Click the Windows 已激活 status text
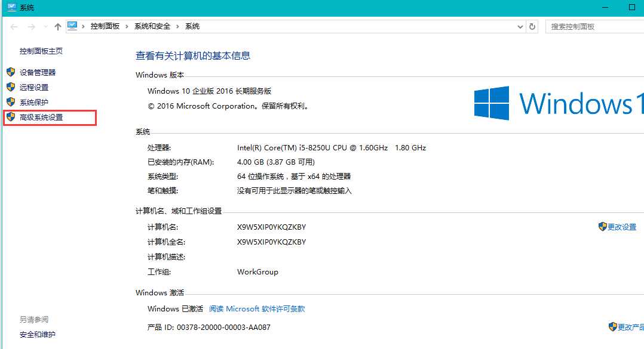Image resolution: width=644 pixels, height=349 pixels. click(x=176, y=309)
